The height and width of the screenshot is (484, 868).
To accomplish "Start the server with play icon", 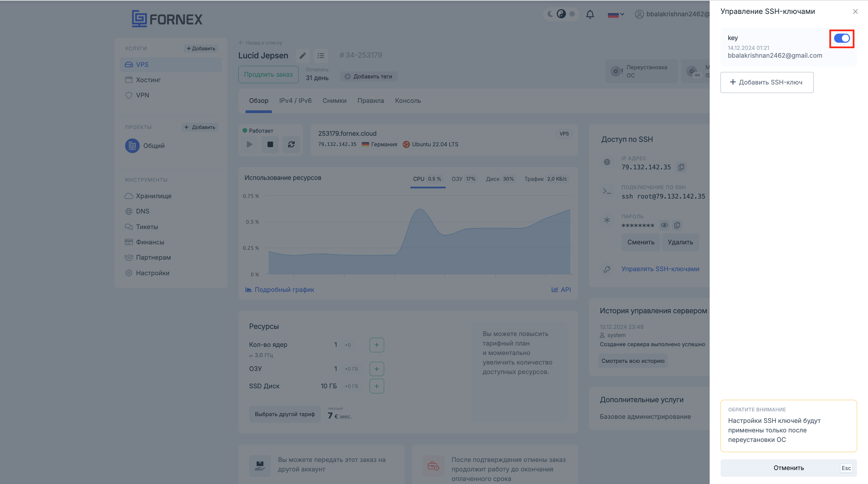I will click(x=250, y=144).
